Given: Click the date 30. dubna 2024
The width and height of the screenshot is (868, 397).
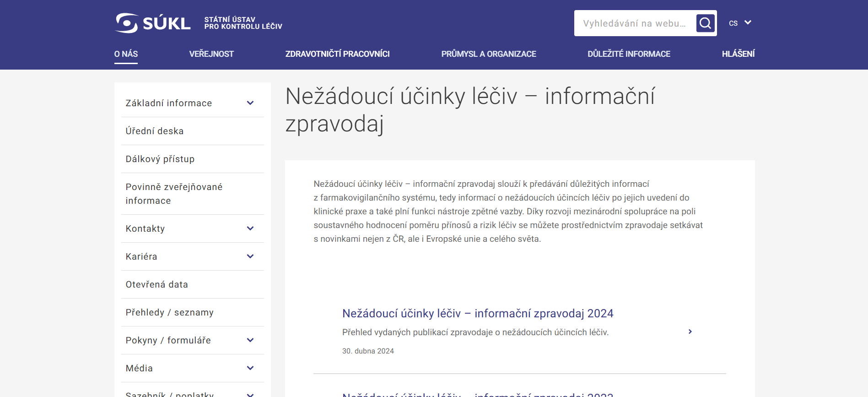Looking at the screenshot, I should [368, 351].
